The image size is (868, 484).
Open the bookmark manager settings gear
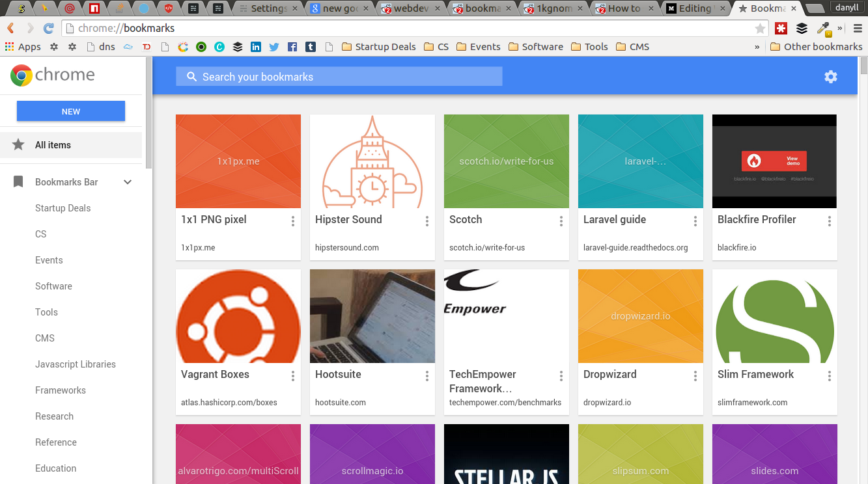tap(830, 77)
